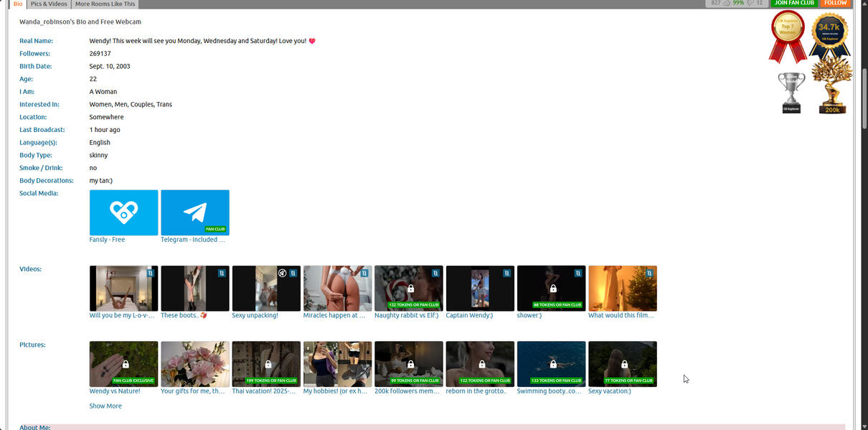This screenshot has width=868, height=430.
Task: Click corner icon on 'Will you be my L-o-v' video
Action: point(151,273)
